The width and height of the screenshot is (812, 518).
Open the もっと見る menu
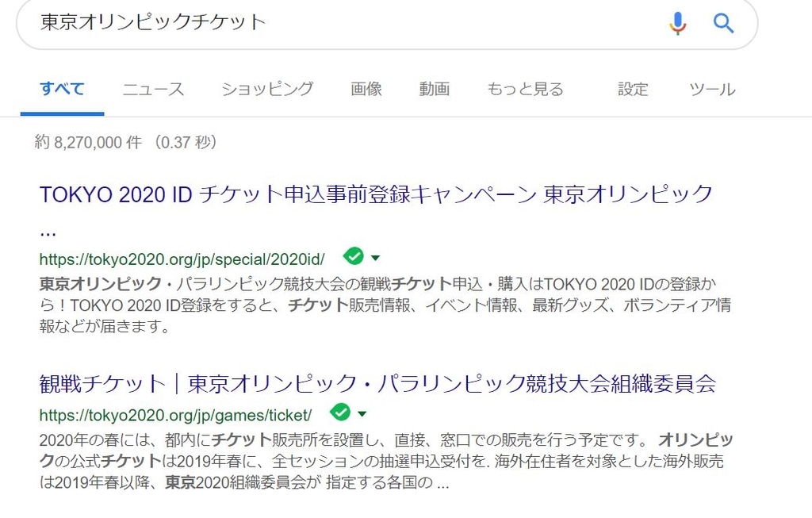pos(525,89)
